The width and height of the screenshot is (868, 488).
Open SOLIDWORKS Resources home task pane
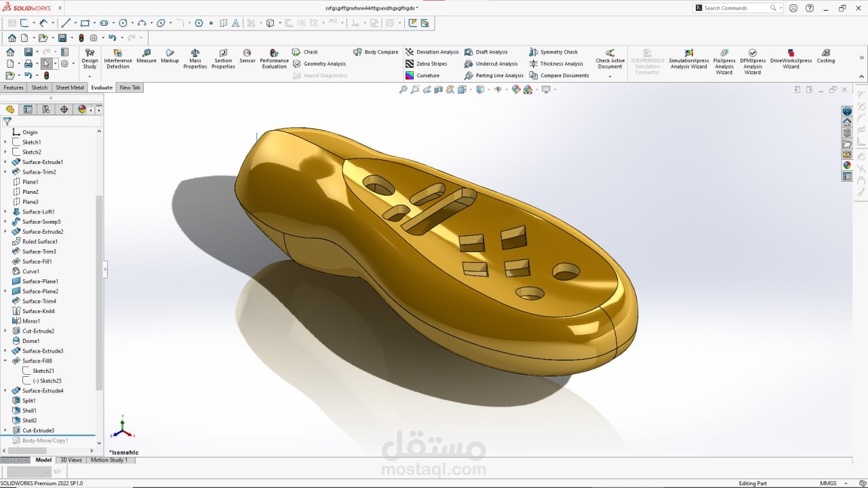click(x=847, y=122)
